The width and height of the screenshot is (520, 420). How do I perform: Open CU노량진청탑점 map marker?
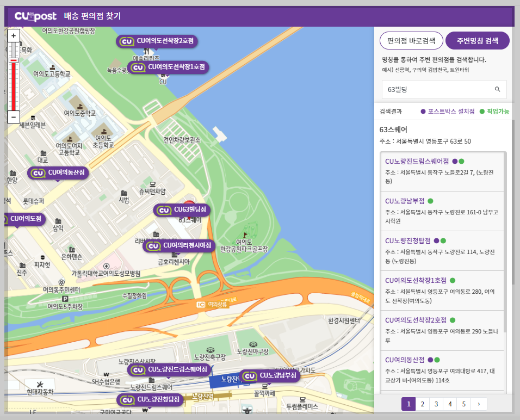(150, 400)
